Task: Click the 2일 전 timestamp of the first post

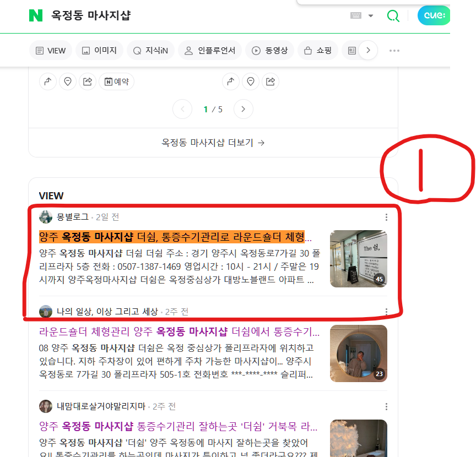Action: (x=107, y=217)
